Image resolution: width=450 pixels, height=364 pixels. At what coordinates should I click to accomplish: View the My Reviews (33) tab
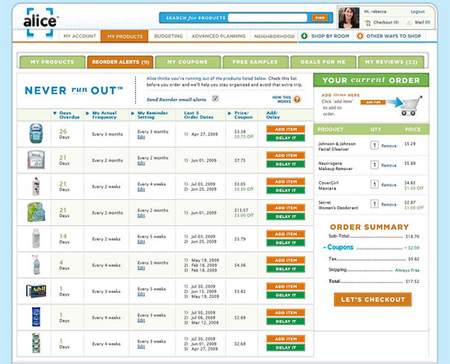pyautogui.click(x=391, y=62)
